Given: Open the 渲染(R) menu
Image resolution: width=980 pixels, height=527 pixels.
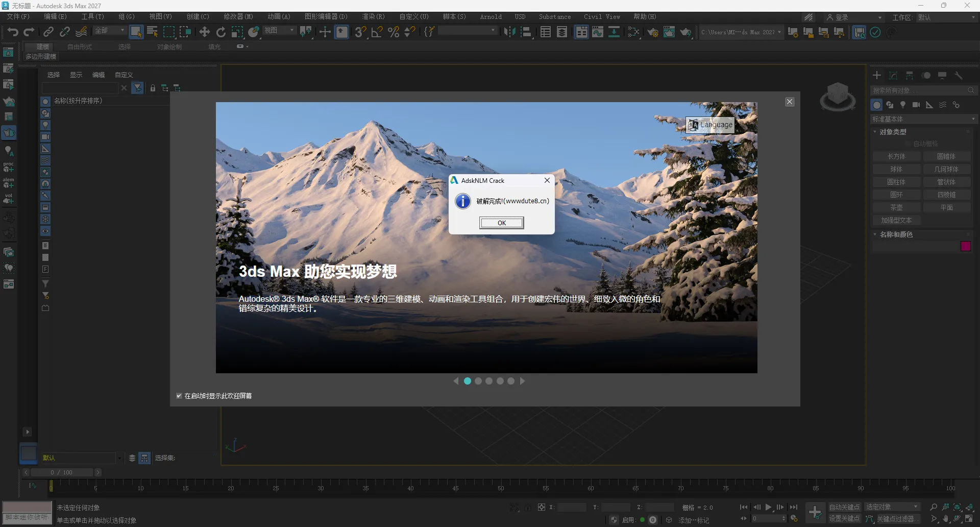Looking at the screenshot, I should pos(373,17).
